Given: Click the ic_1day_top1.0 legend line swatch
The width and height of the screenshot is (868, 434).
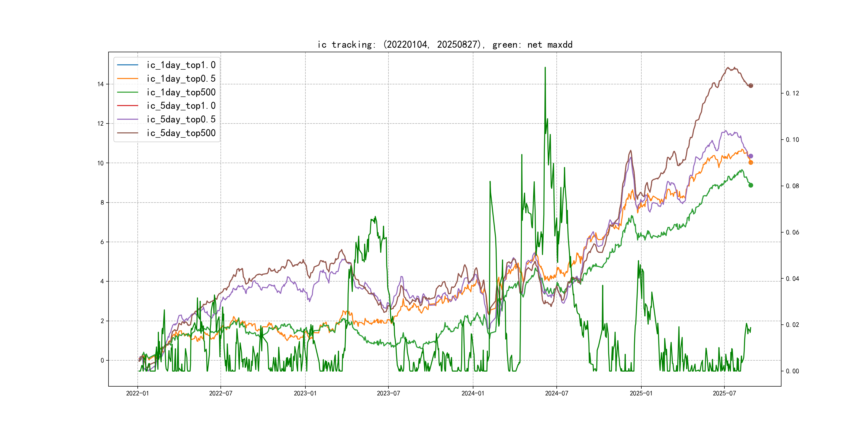Looking at the screenshot, I should point(127,65).
